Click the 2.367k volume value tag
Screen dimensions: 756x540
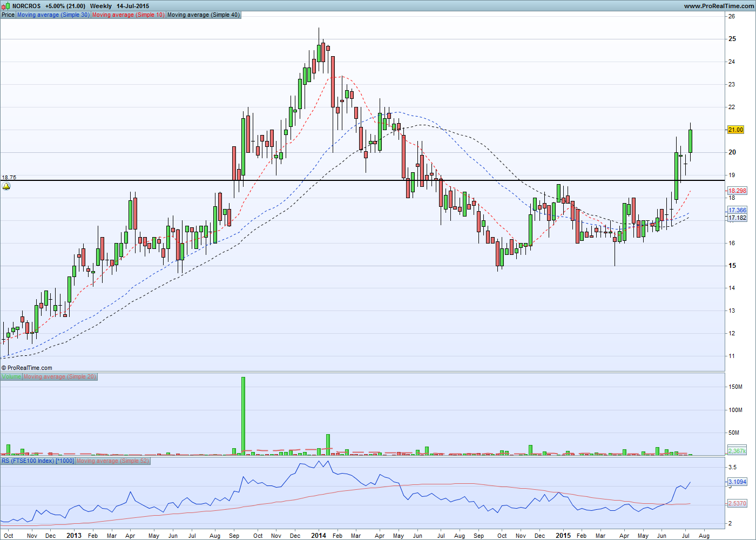tap(737, 451)
